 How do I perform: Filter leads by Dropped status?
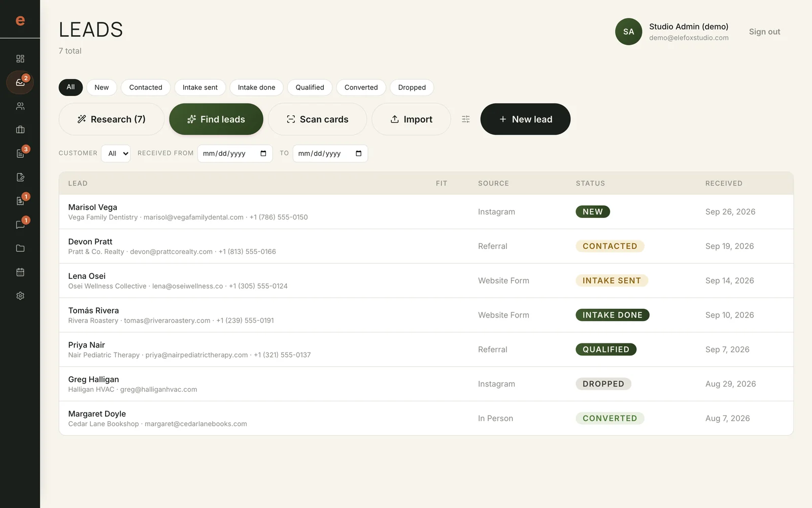click(x=412, y=87)
